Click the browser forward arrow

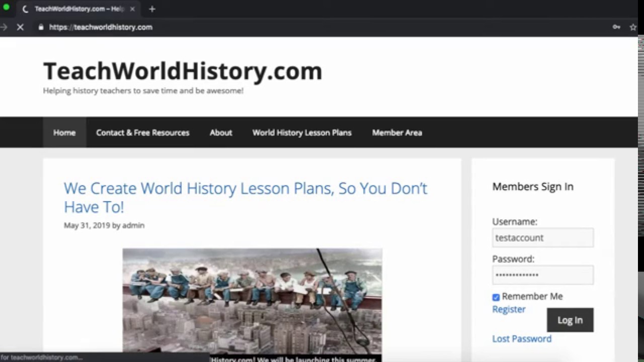pos(4,27)
